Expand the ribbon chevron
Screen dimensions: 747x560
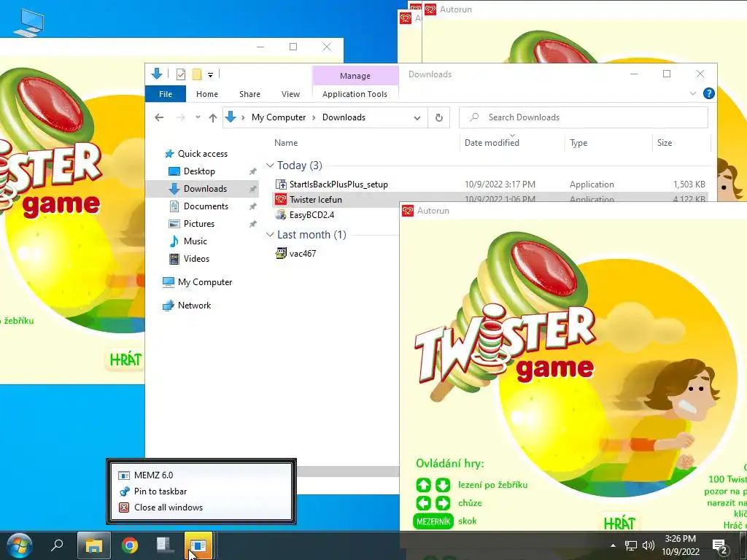693,93
